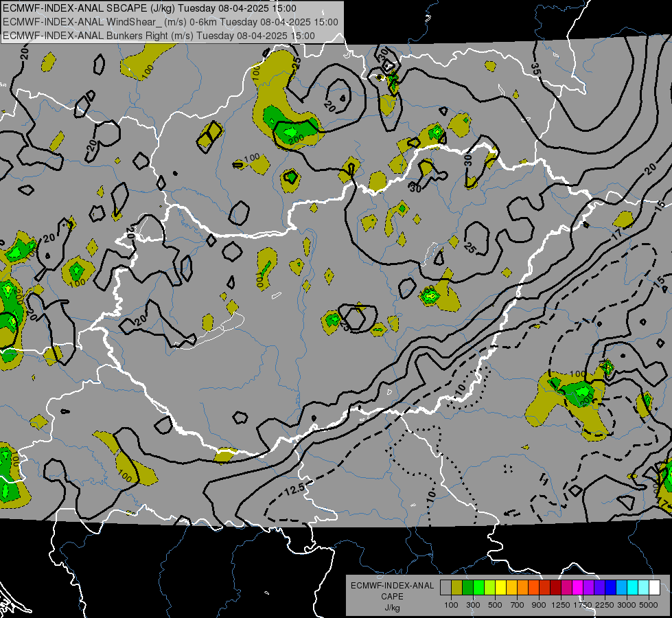This screenshot has width=672, height=618.
Task: Click the ECMWF-INDEX-ANAL legend heading
Action: 393,586
